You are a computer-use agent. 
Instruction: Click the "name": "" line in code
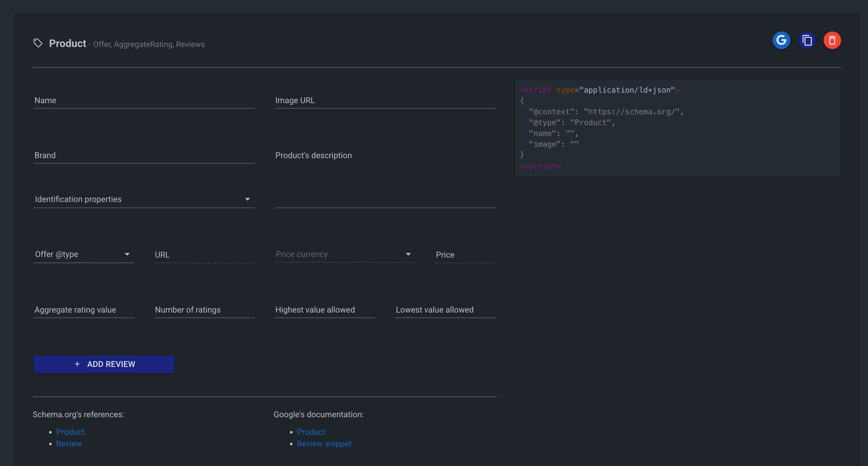pos(553,133)
